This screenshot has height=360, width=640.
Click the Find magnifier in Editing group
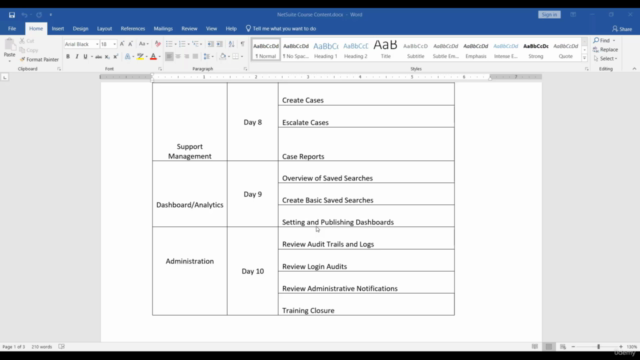click(596, 40)
